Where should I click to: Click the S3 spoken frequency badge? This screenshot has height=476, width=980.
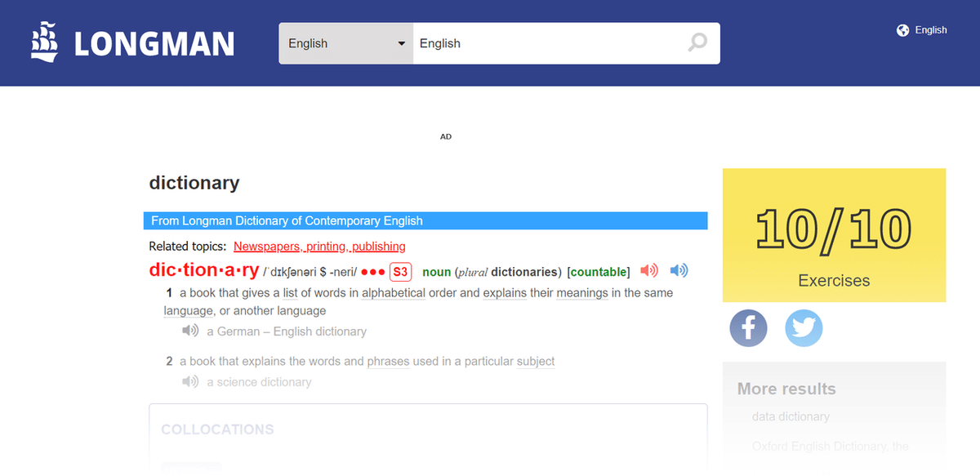(400, 272)
